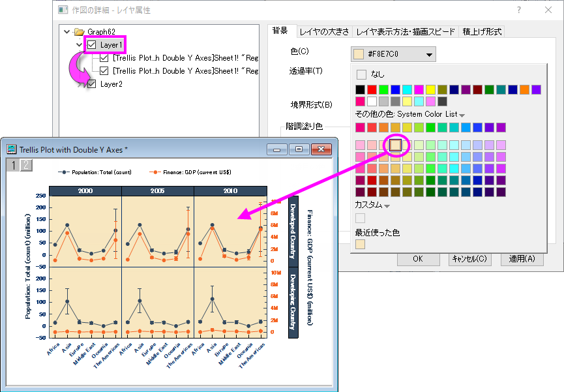Screen dimensions: 564x392
Task: Click the Developing Country strip label
Action: 293,303
